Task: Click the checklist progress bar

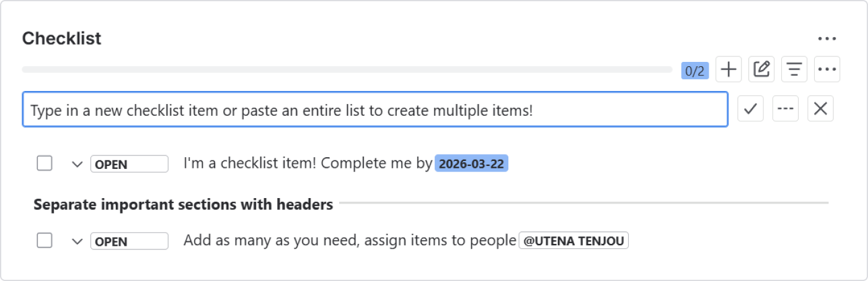Action: [347, 69]
